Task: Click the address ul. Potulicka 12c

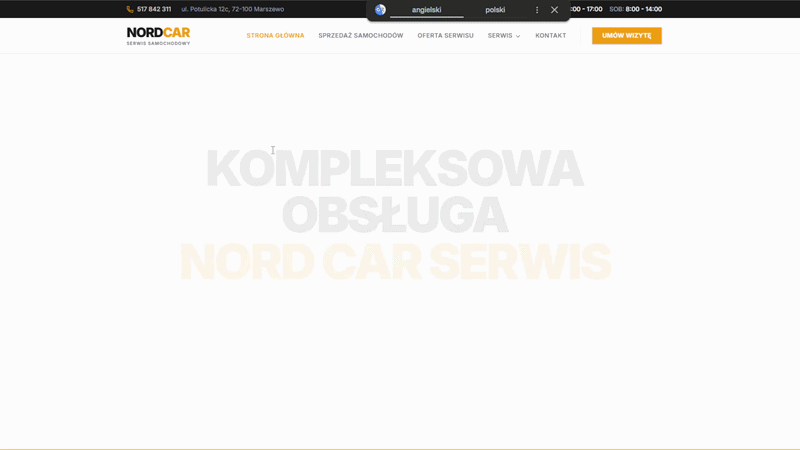Action: (x=233, y=9)
